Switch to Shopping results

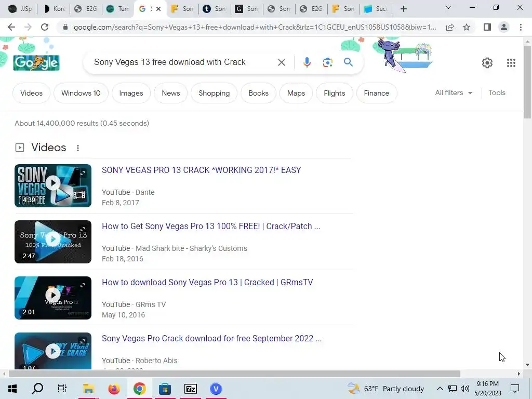[x=214, y=93]
